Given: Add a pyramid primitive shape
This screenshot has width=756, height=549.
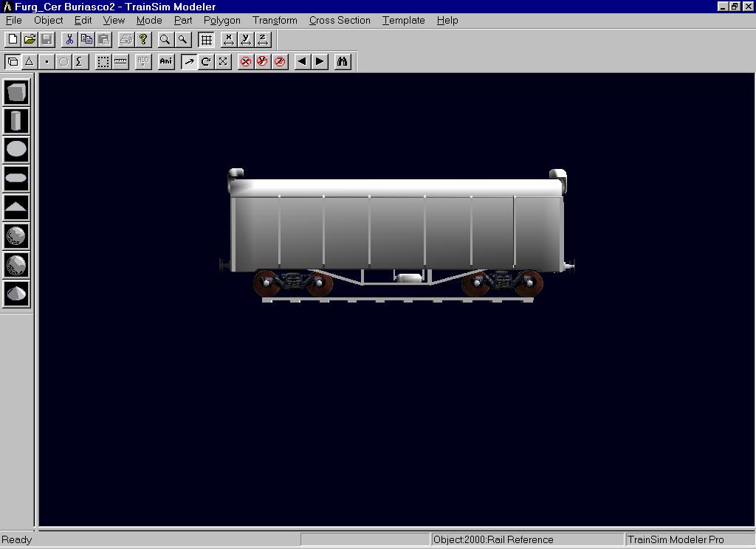Looking at the screenshot, I should click(16, 207).
